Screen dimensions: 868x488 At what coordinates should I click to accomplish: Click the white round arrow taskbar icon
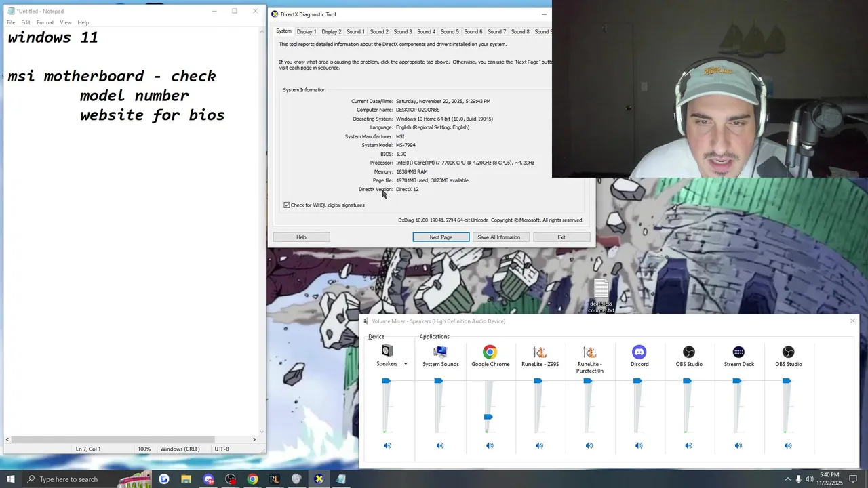(164, 479)
